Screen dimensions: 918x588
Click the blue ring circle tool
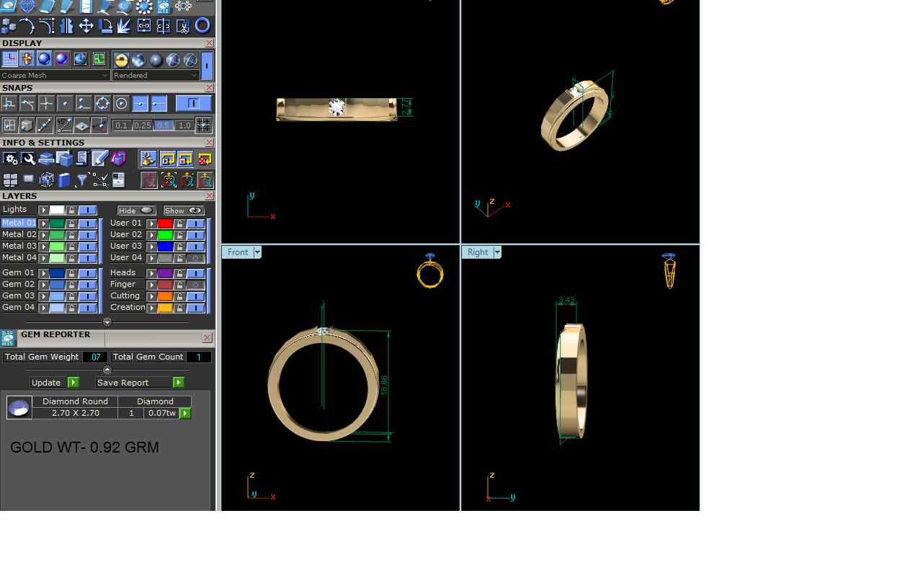202,26
